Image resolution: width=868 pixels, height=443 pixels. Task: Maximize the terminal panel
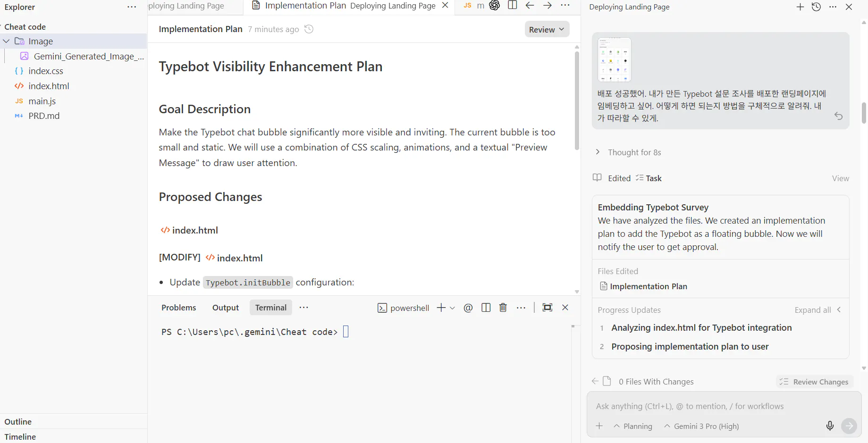pyautogui.click(x=548, y=308)
